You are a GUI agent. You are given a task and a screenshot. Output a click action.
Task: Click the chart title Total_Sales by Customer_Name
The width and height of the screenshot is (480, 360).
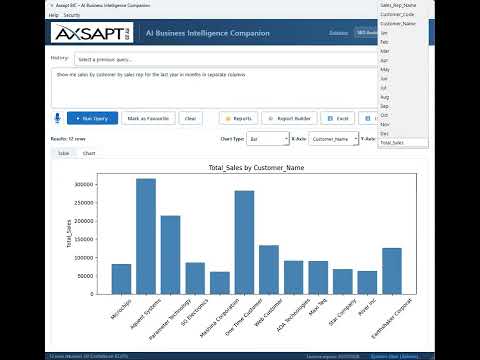(256, 168)
